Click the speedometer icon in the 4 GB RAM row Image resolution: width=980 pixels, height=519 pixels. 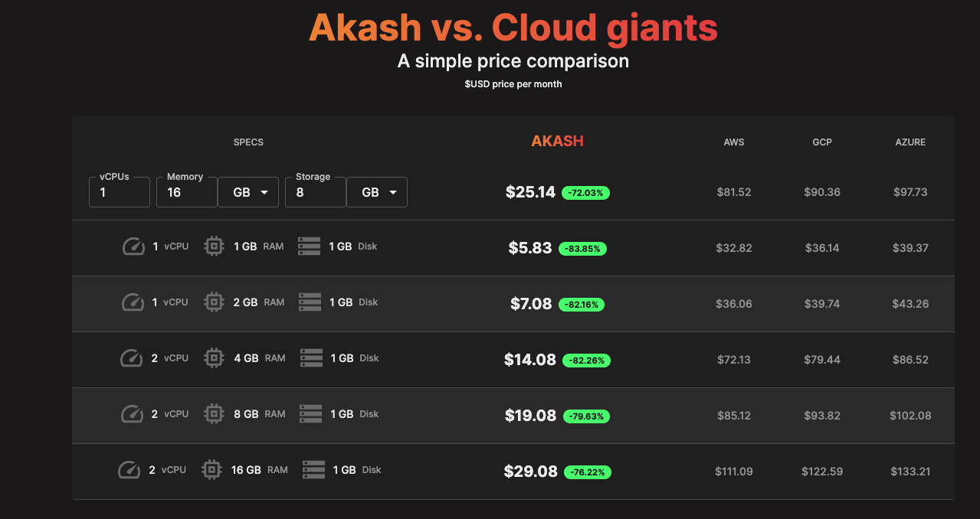tap(133, 357)
